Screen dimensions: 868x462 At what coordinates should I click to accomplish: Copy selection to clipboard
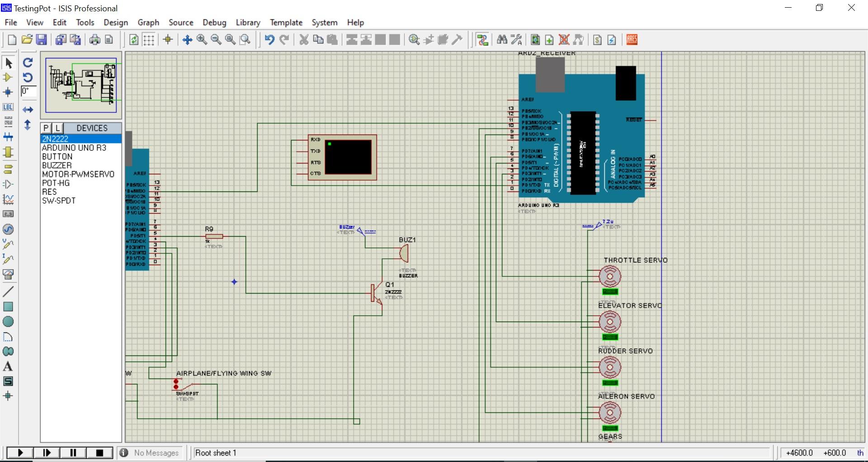pyautogui.click(x=318, y=40)
